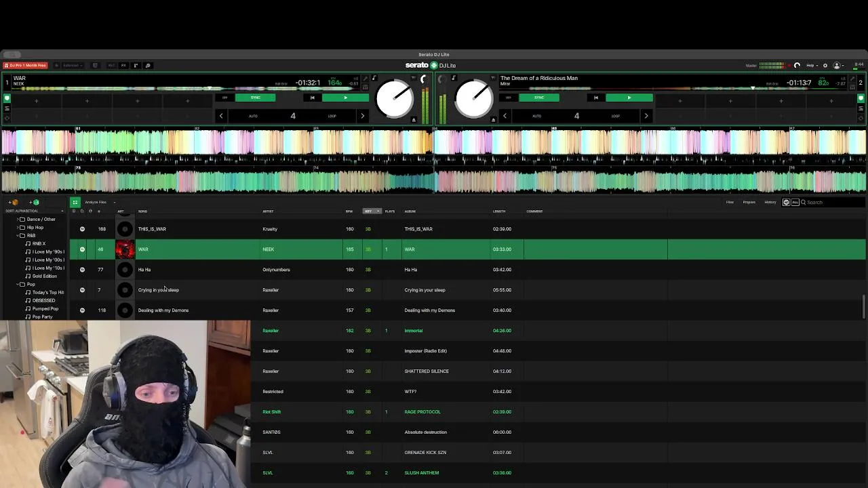Select the Gold Edition playlist
Viewport: 868px width, 488px height.
pyautogui.click(x=45, y=276)
